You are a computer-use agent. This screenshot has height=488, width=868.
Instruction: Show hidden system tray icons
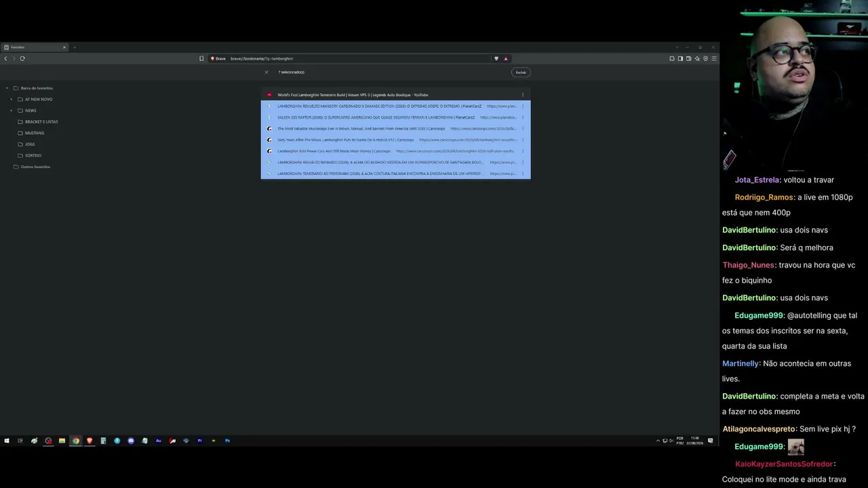(x=658, y=441)
